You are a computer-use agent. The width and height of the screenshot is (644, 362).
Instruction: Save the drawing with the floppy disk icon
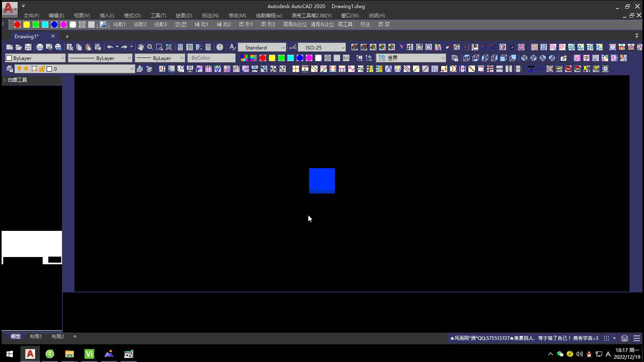pos(28,47)
